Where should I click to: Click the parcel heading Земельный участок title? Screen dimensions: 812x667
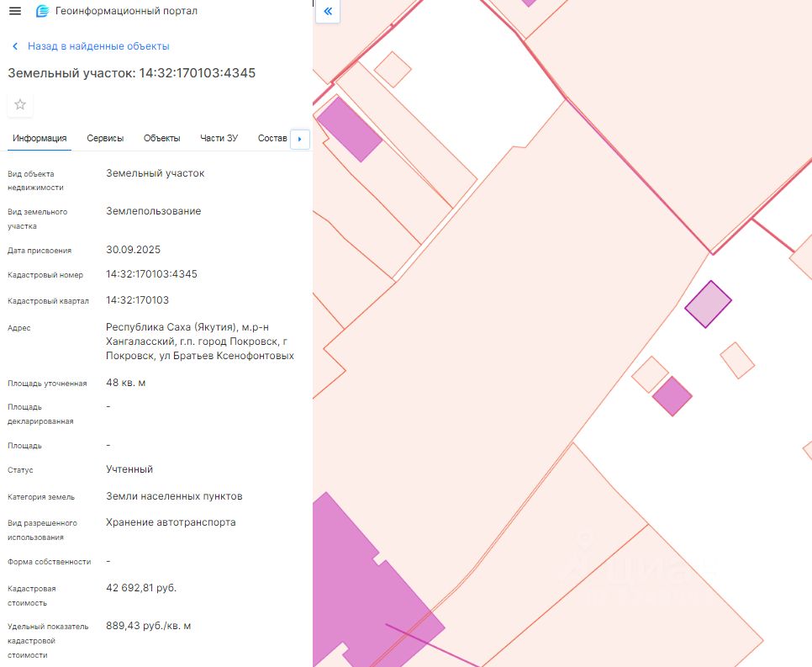131,73
